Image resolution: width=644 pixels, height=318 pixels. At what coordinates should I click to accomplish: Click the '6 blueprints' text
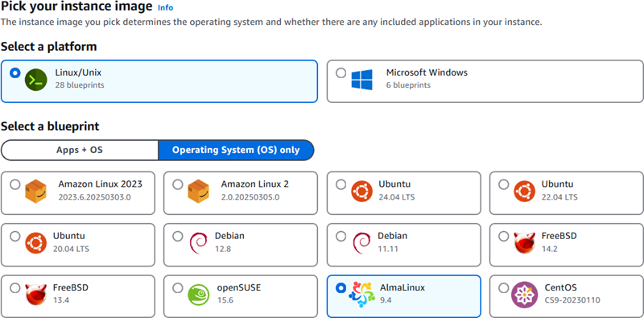pos(408,85)
